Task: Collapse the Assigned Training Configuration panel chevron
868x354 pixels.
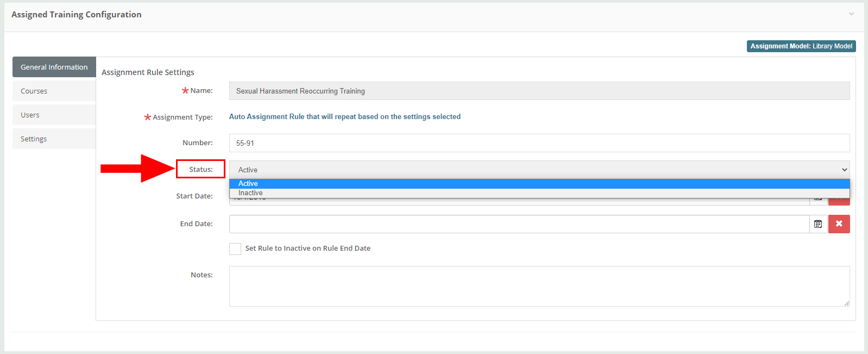Action: click(x=852, y=14)
